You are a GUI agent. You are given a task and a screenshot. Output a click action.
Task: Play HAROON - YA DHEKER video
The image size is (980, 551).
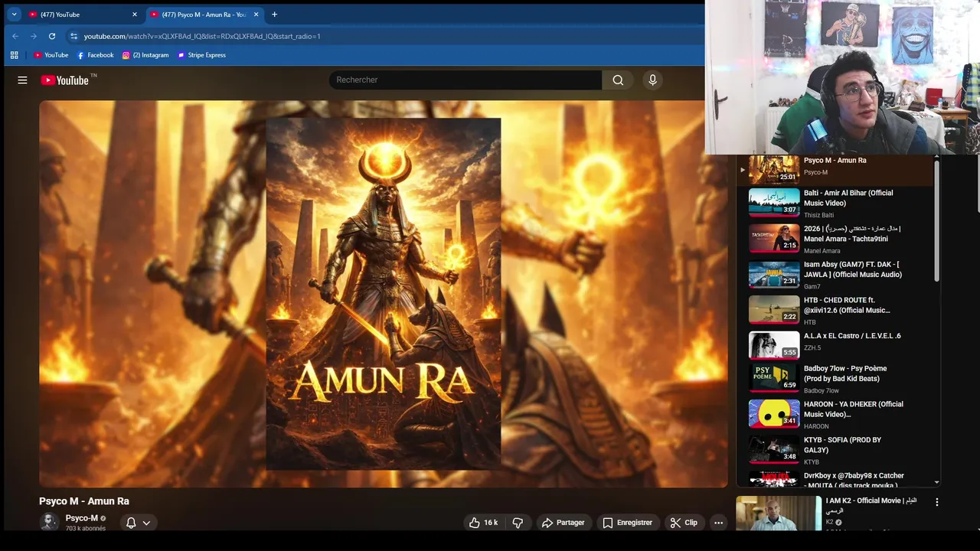click(x=836, y=414)
